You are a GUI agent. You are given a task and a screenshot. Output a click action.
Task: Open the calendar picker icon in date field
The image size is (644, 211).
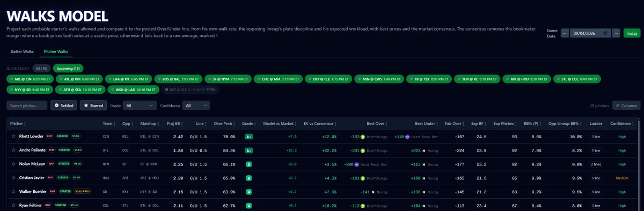coord(606,33)
